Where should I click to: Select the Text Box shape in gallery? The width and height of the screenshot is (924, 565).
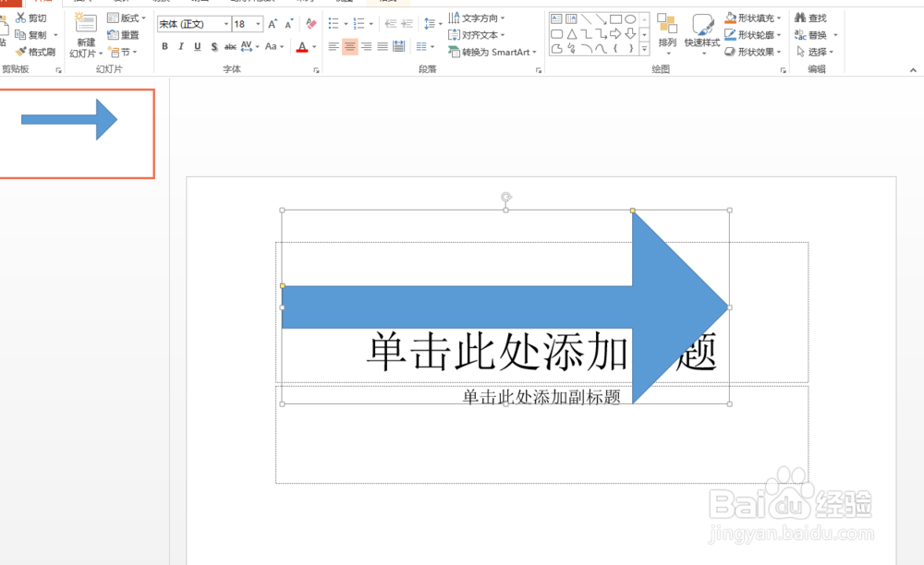pyautogui.click(x=556, y=18)
